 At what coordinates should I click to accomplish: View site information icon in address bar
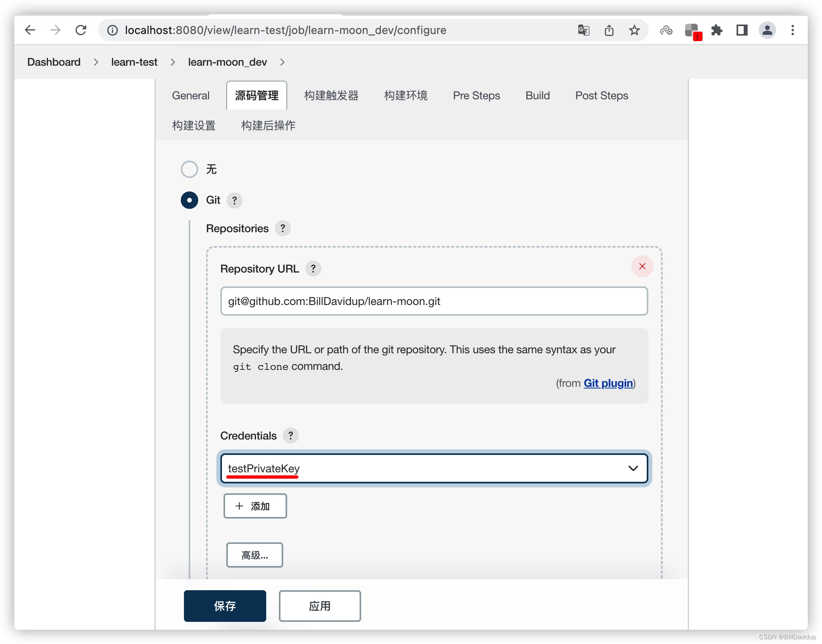pyautogui.click(x=112, y=30)
